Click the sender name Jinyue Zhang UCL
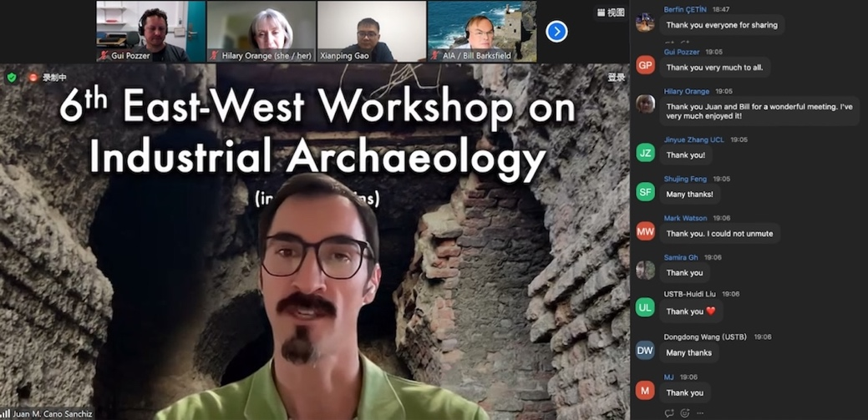 (694, 140)
